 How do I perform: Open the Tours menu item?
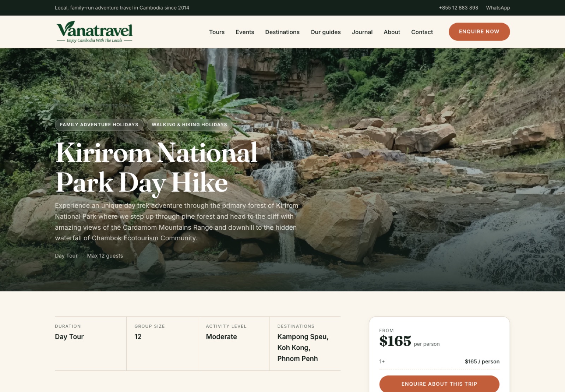[x=217, y=32]
